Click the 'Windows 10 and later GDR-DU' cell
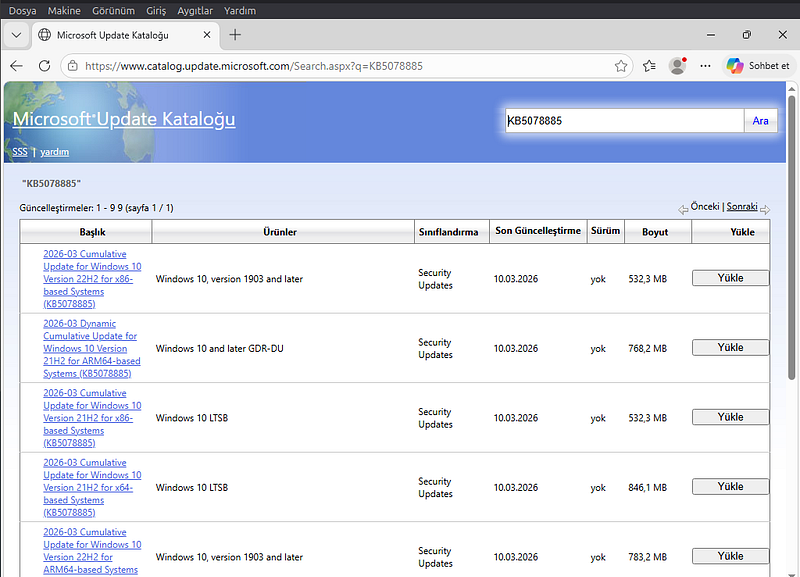 (219, 348)
